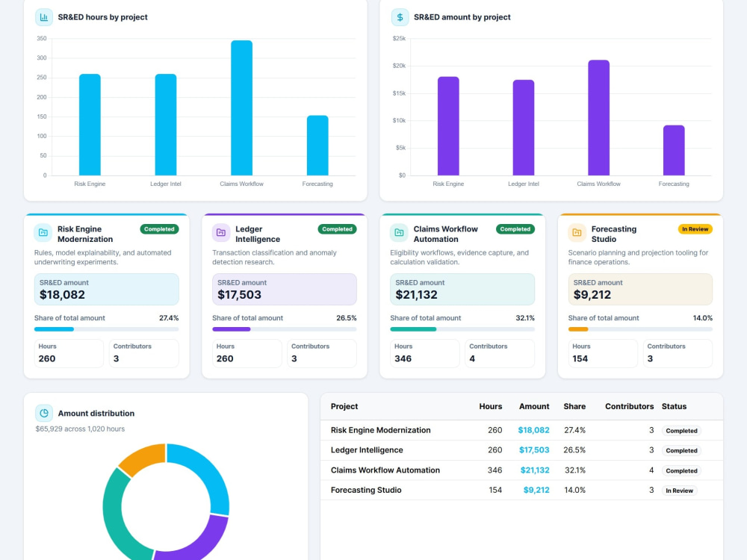Click the Ledger Intel bar in hours chart
Viewport: 747px width, 560px height.
click(166, 125)
